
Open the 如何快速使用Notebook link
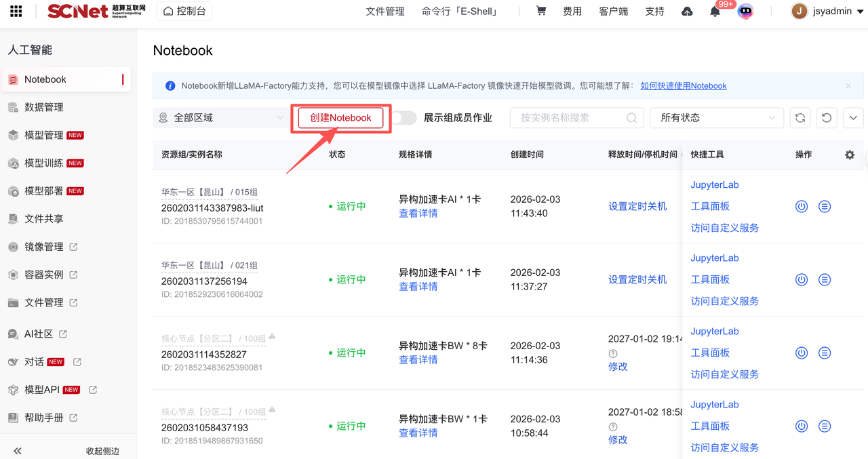[x=683, y=86]
